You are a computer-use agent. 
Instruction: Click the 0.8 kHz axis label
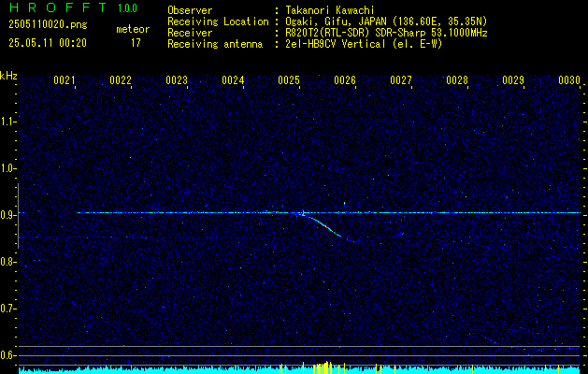pos(7,262)
